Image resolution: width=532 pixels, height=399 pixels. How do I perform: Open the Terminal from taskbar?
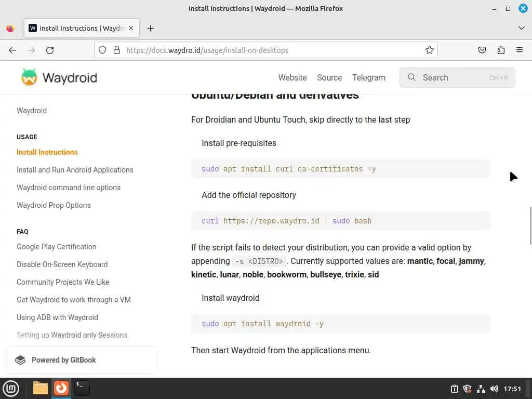click(x=82, y=388)
